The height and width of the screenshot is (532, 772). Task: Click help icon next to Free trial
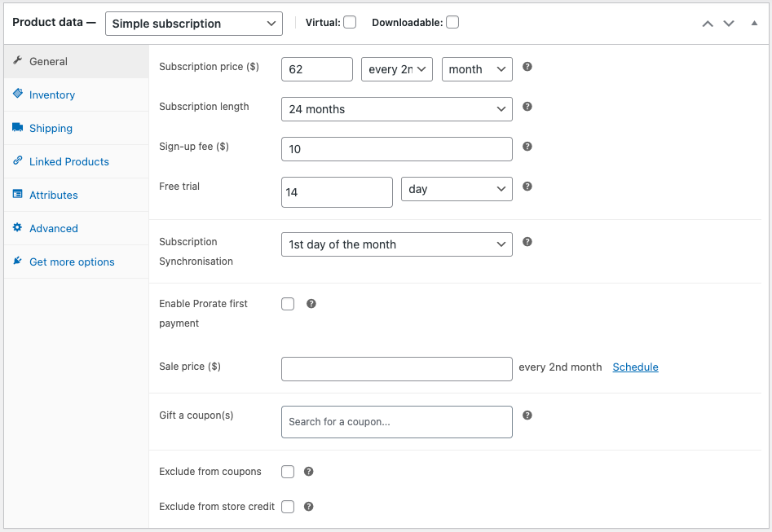click(527, 187)
